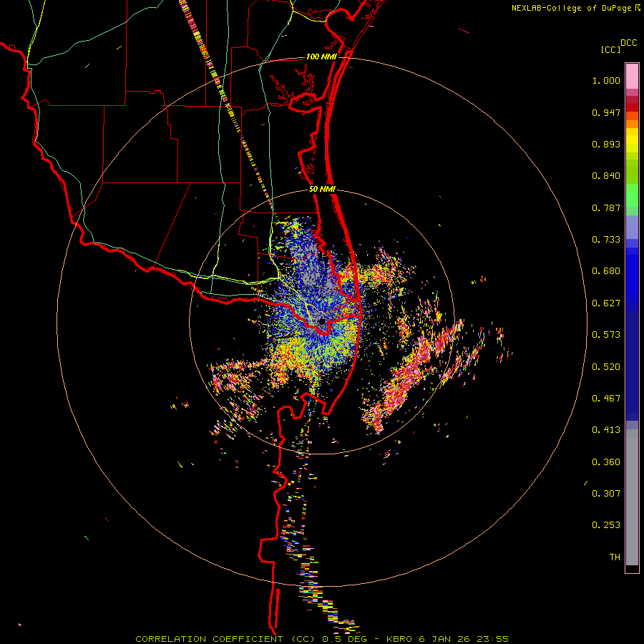
Task: Pick the olive-green segment of the color bar
Action: tap(632, 171)
